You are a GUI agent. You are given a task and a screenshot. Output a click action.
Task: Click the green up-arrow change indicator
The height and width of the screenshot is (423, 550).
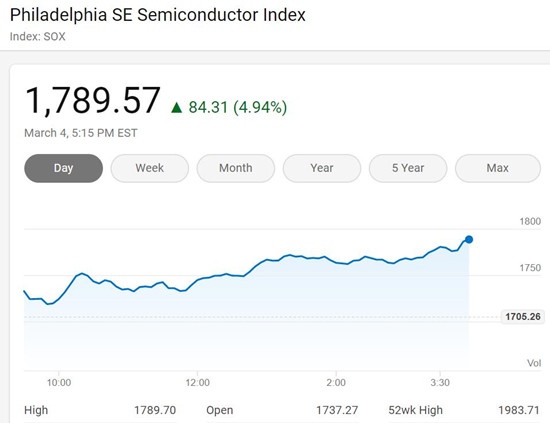click(x=176, y=107)
